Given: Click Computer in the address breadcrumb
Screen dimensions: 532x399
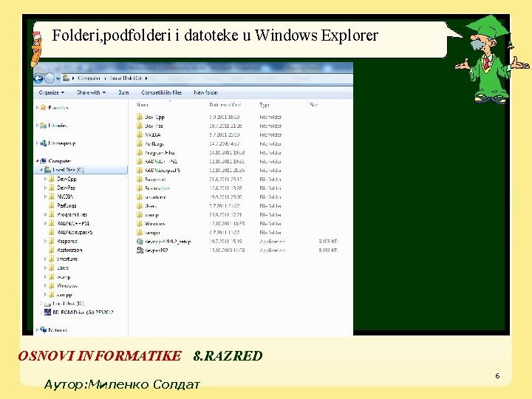Looking at the screenshot, I should pos(89,78).
